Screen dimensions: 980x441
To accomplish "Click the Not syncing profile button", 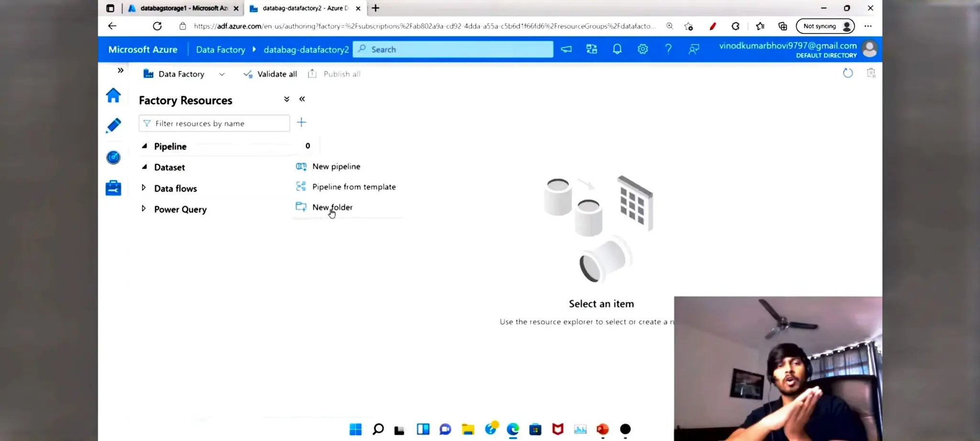I will [x=825, y=26].
